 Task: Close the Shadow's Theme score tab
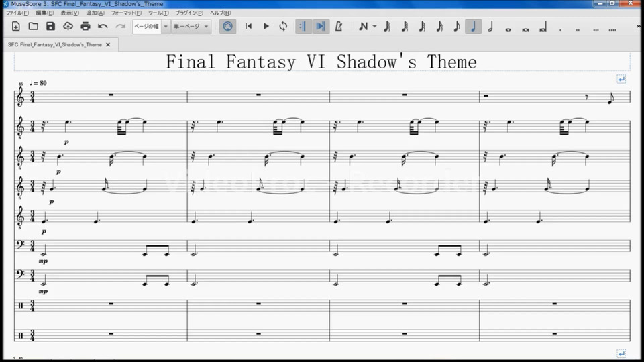point(108,45)
